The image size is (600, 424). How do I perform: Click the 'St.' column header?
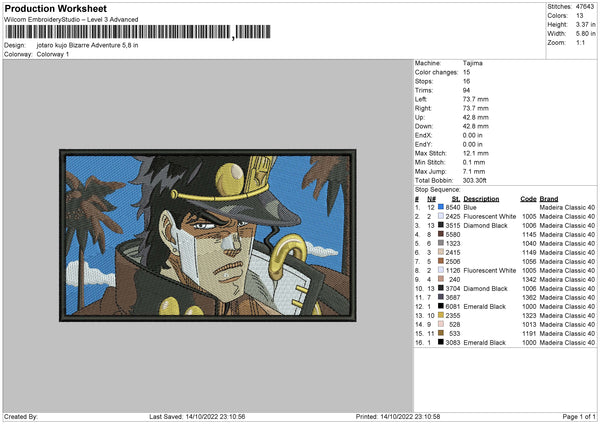[456, 199]
